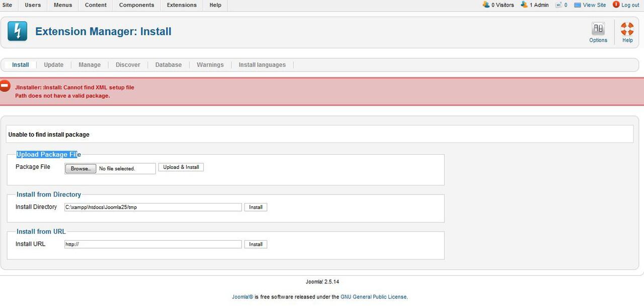This screenshot has width=644, height=306.
Task: Click the 'Unable to find install package' message
Action: click(49, 135)
